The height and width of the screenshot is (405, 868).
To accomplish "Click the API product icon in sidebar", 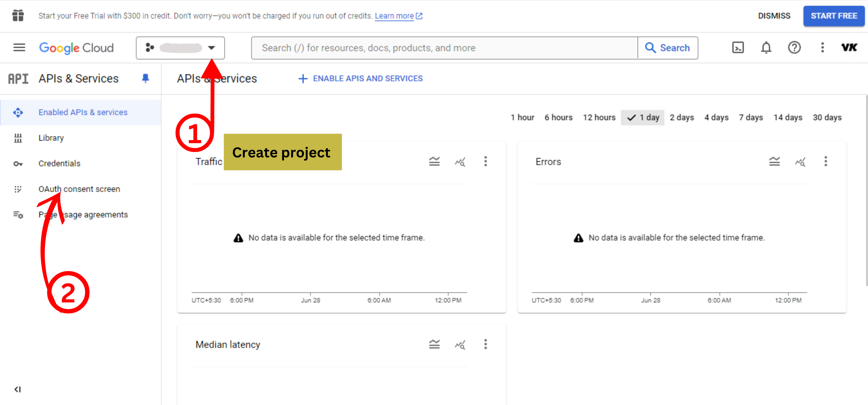I will click(18, 79).
